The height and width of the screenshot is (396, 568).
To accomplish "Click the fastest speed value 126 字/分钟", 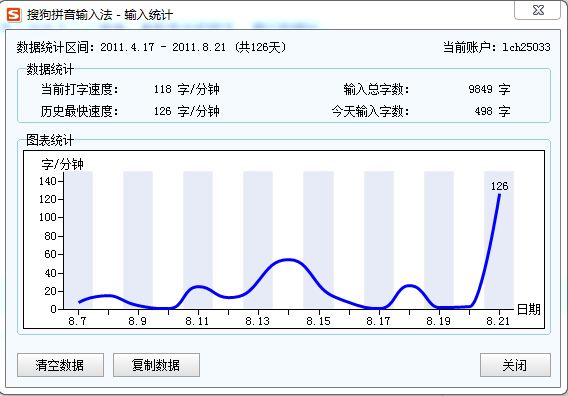I will pyautogui.click(x=187, y=111).
